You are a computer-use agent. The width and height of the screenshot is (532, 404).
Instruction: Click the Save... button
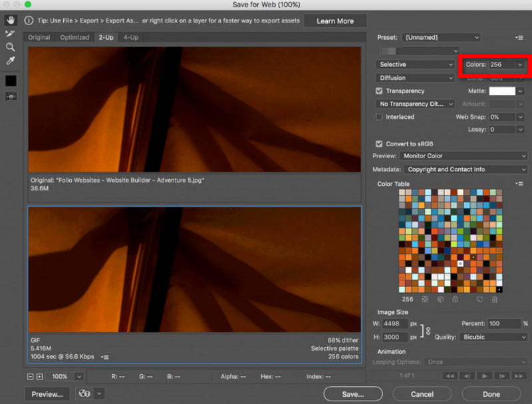click(x=353, y=394)
